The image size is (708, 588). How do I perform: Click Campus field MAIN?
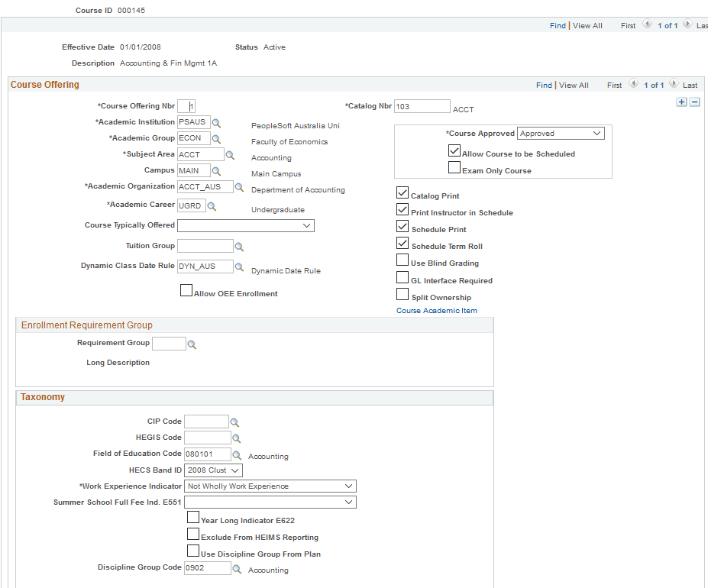194,170
